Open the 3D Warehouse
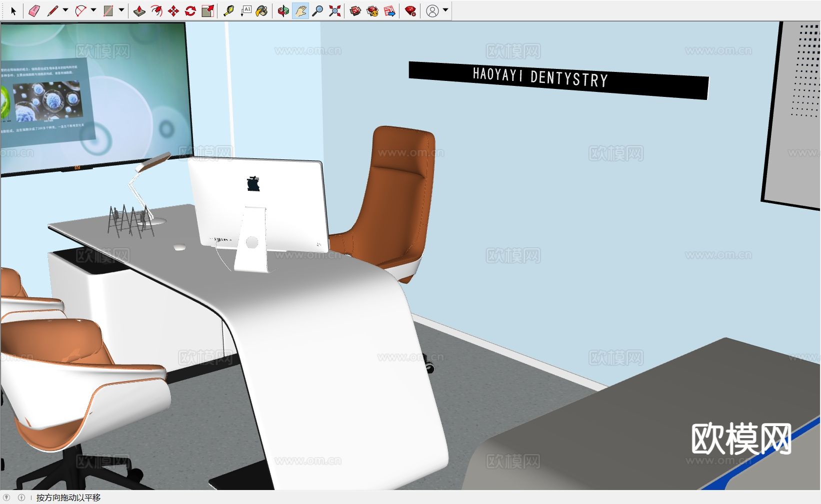Viewport: 821px width, 504px height. coord(355,10)
